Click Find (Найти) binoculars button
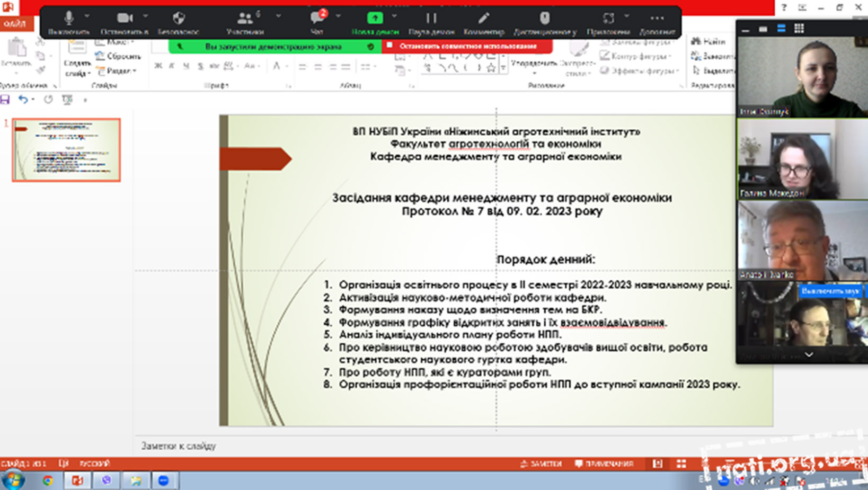The width and height of the screenshot is (868, 490). click(x=708, y=41)
